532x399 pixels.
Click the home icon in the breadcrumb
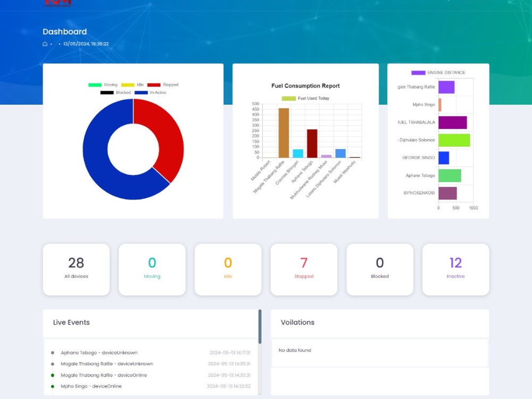[x=45, y=44]
